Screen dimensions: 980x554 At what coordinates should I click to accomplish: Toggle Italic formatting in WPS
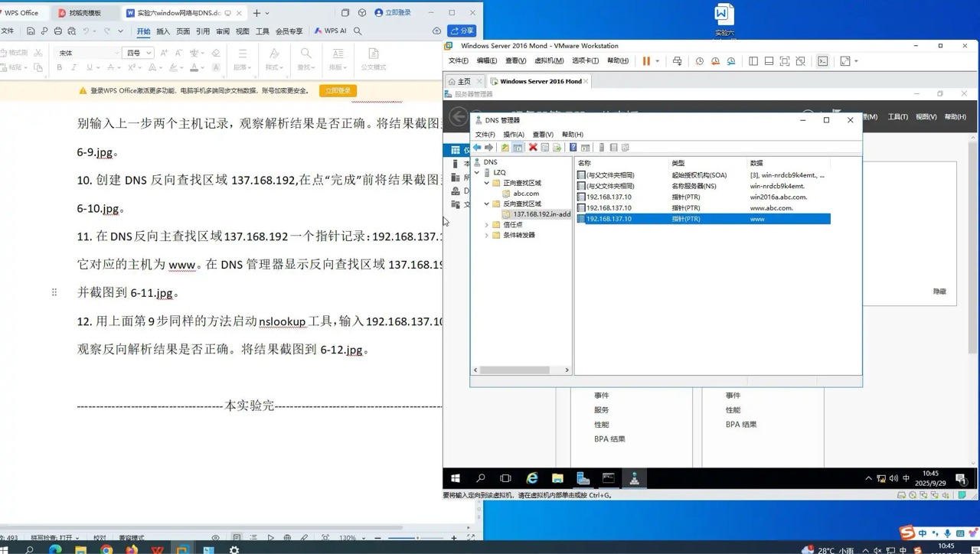[x=73, y=67]
